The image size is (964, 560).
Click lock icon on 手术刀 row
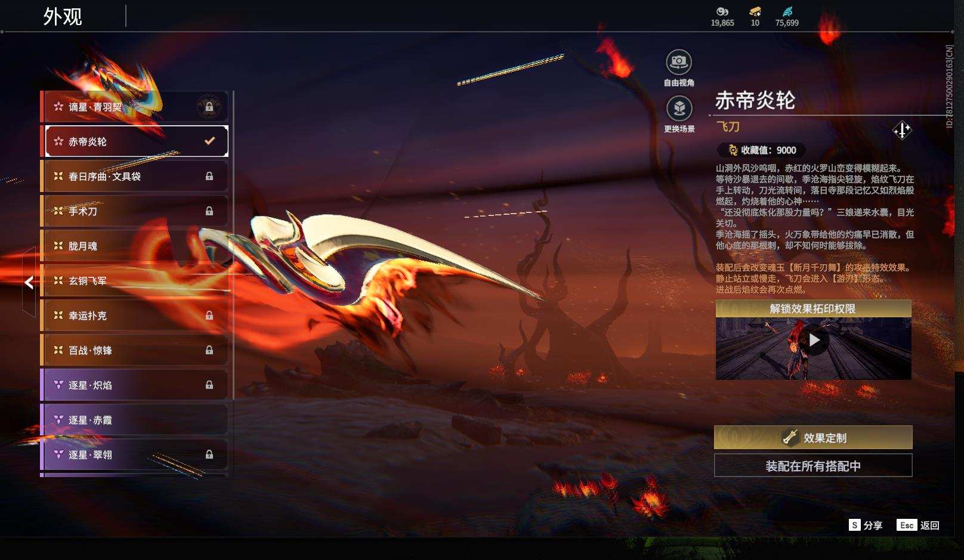pos(209,211)
